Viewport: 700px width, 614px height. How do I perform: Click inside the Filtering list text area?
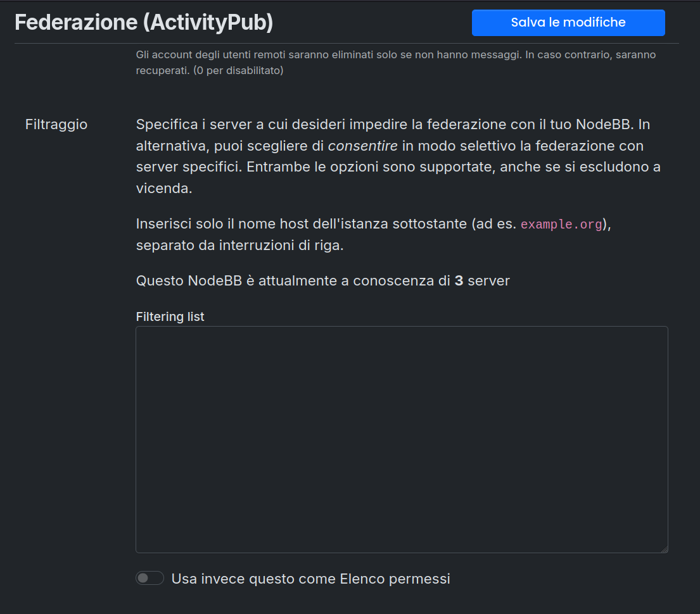tap(402, 439)
